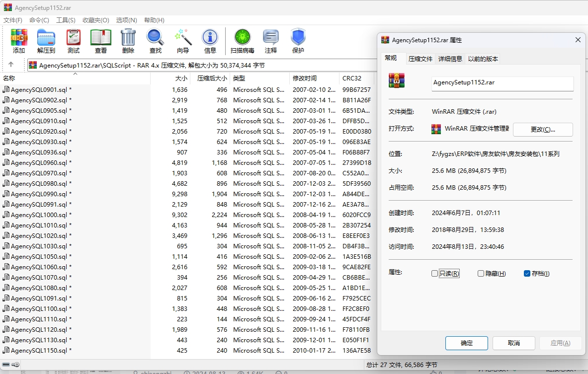The height and width of the screenshot is (374, 588).
Task: Click the 删除 (Delete) trash icon
Action: [x=128, y=41]
